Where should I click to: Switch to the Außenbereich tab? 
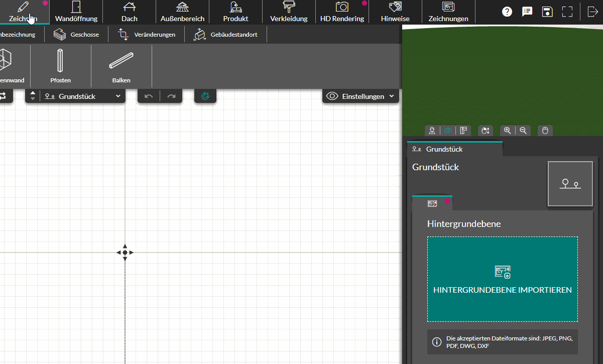click(182, 12)
